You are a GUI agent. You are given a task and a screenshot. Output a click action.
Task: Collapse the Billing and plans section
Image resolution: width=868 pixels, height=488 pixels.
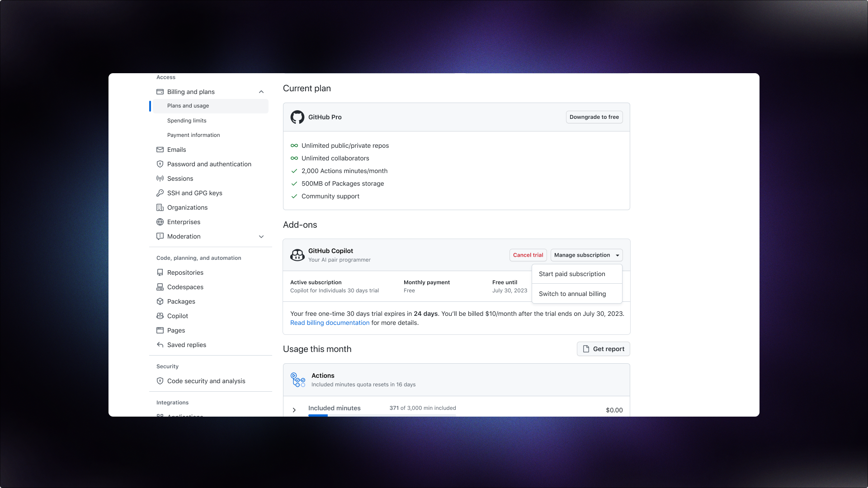pyautogui.click(x=261, y=92)
